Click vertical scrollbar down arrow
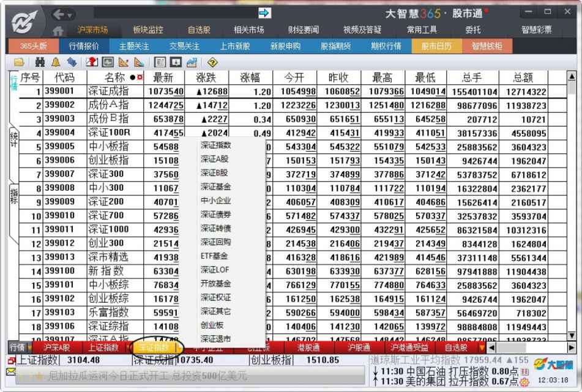The image size is (582, 392). pos(572,336)
